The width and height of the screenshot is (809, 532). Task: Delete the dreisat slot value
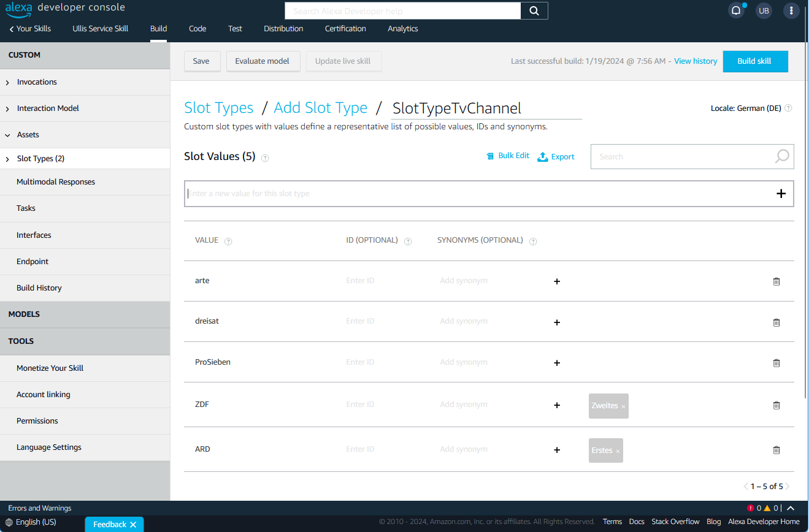[776, 322]
